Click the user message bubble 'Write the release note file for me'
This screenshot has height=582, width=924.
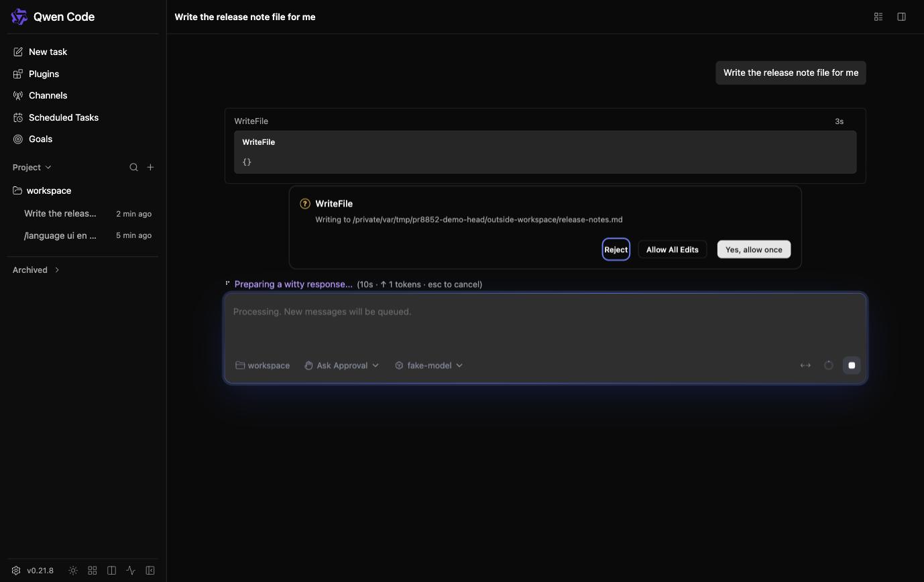(791, 72)
